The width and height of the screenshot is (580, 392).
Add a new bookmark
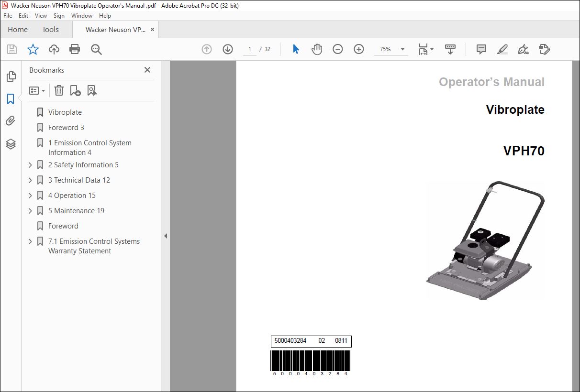click(x=75, y=90)
